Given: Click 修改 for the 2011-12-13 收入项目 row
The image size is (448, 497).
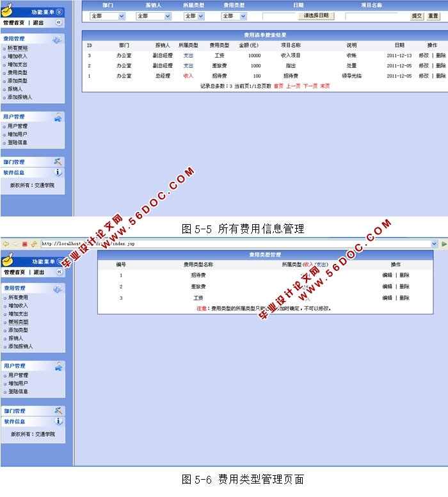Looking at the screenshot, I should 424,56.
